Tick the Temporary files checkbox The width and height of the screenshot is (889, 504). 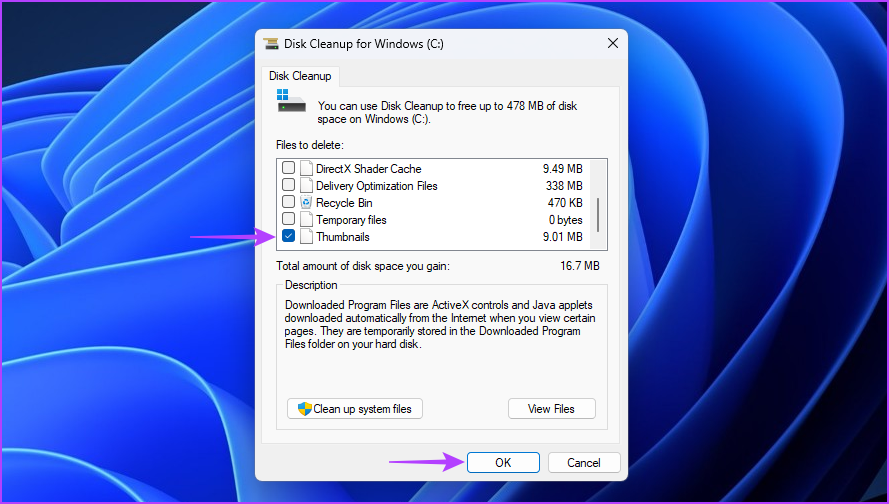point(289,219)
